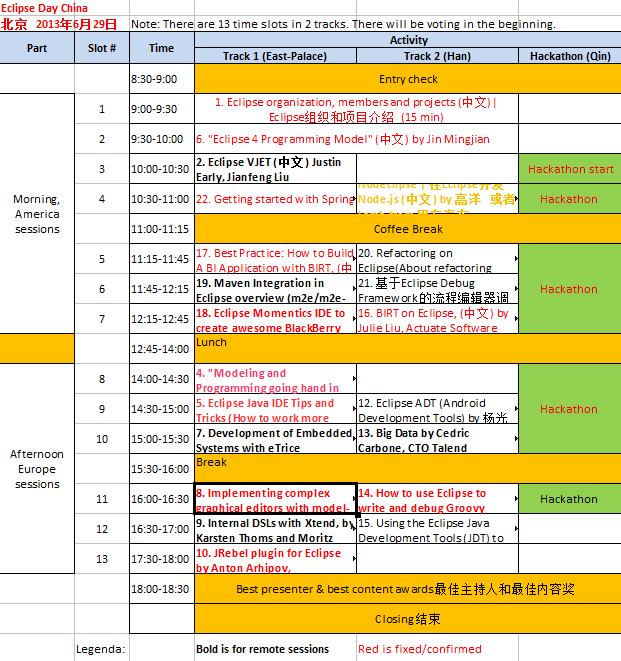Image resolution: width=621 pixels, height=661 pixels.
Task: Click the "12:15-12:45" time cell
Action: coord(161,319)
